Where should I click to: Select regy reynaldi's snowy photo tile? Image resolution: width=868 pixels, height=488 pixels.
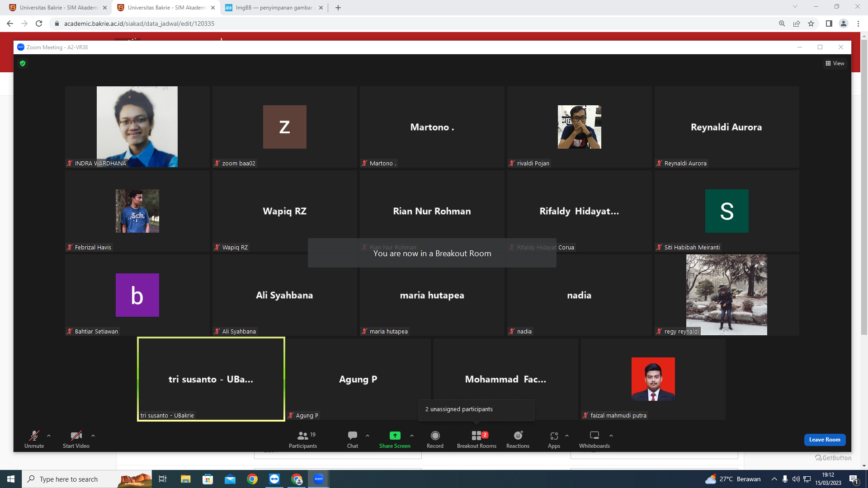(726, 295)
